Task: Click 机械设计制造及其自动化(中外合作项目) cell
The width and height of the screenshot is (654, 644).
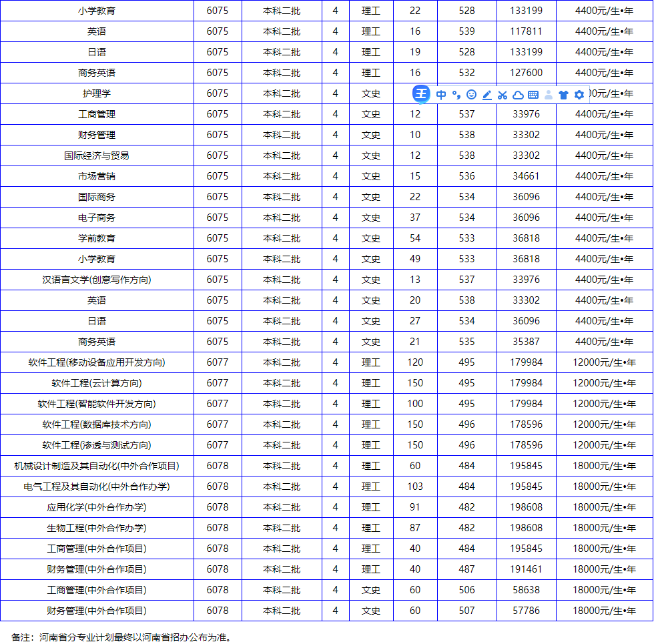Action: point(97,466)
